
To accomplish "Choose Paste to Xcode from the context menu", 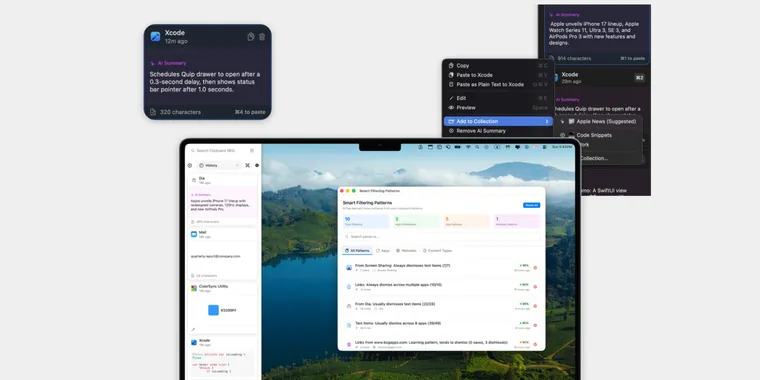I will [x=498, y=75].
